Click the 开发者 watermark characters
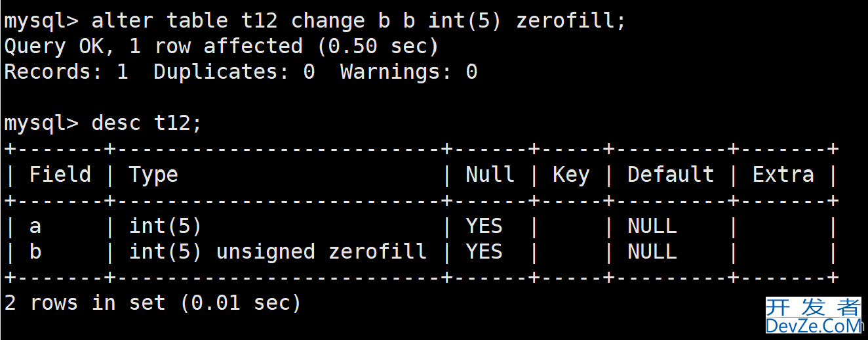868x340 pixels. pos(814,307)
